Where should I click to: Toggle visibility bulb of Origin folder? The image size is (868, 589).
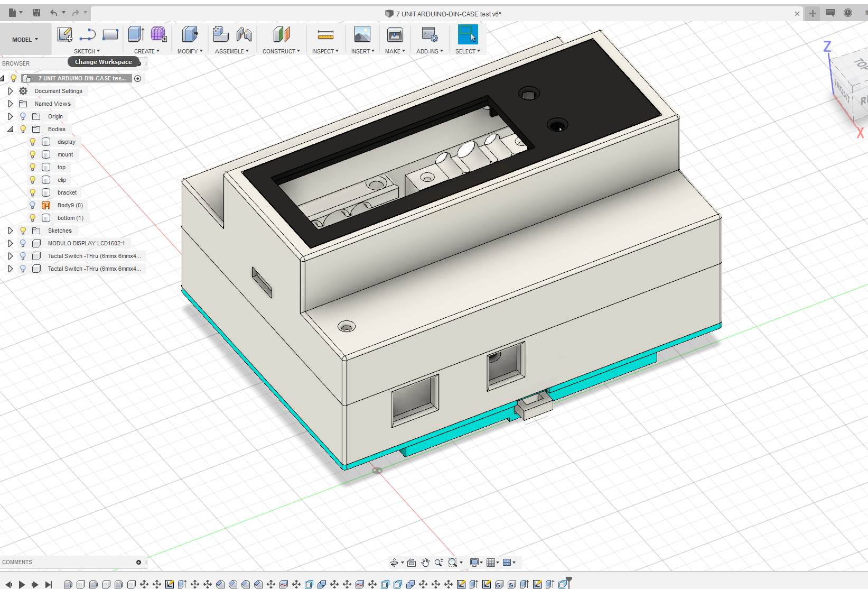click(x=23, y=116)
